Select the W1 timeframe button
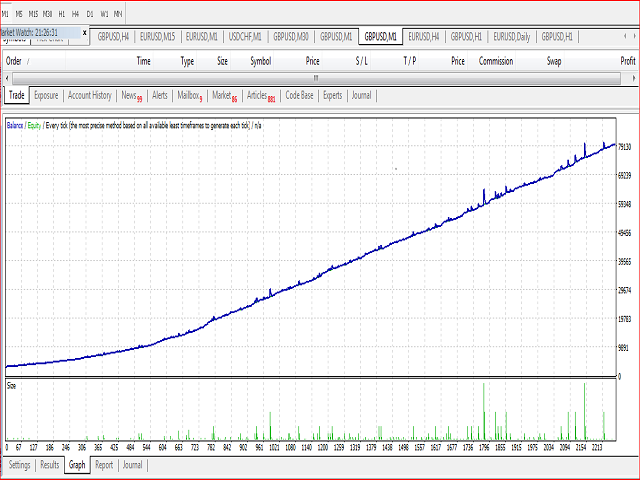The image size is (640, 480). (104, 14)
